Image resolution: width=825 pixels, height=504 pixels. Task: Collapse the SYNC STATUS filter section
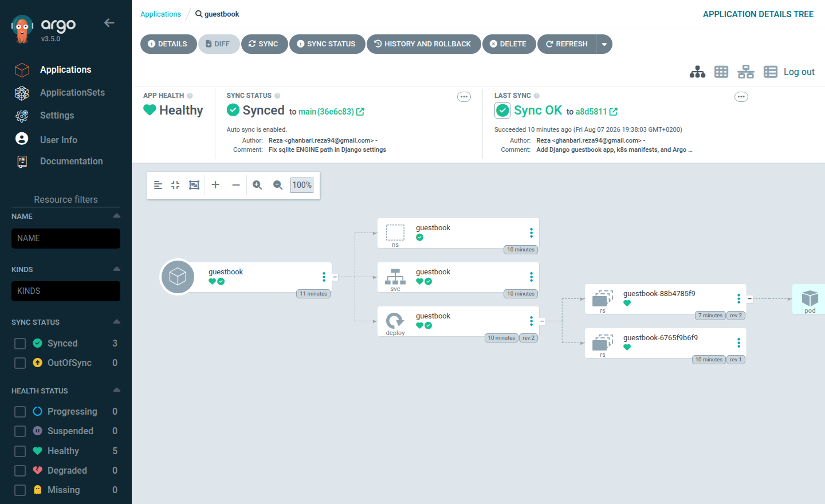pos(116,322)
